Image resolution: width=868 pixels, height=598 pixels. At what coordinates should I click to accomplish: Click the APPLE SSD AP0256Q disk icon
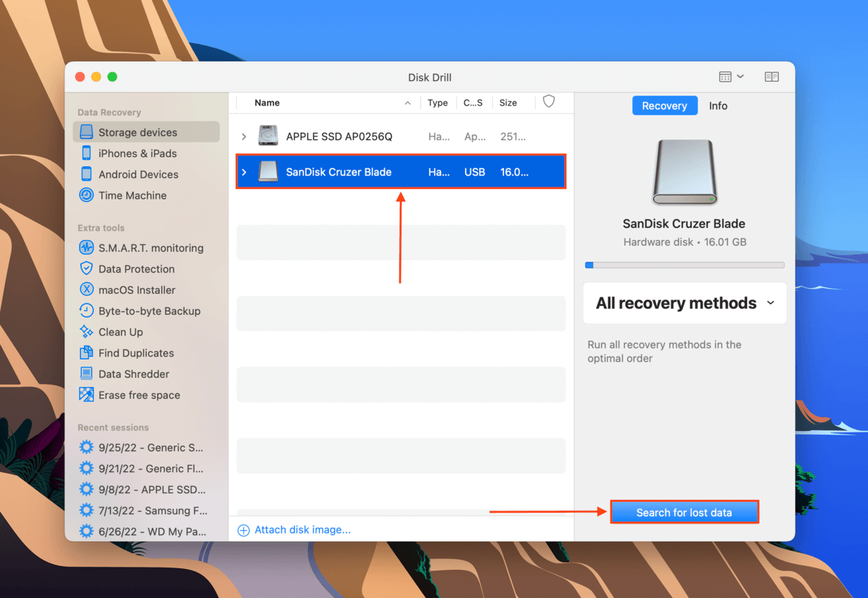coord(268,136)
